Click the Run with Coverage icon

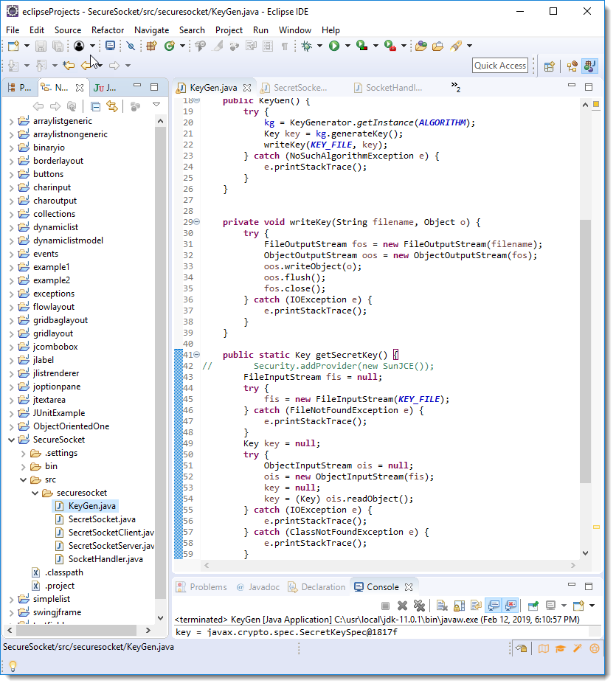(x=361, y=46)
